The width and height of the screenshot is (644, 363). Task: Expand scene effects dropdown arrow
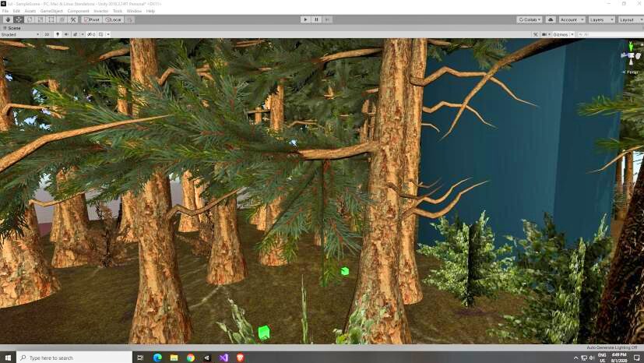pos(82,34)
